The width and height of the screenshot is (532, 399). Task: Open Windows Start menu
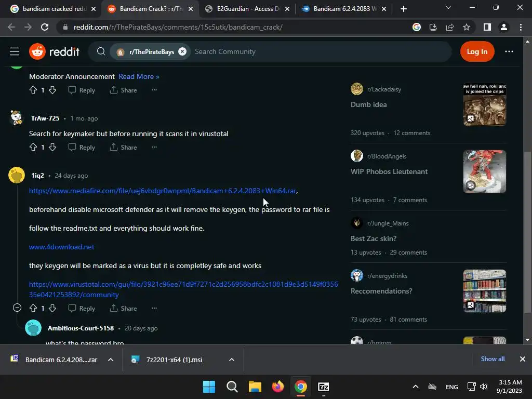[x=209, y=387]
